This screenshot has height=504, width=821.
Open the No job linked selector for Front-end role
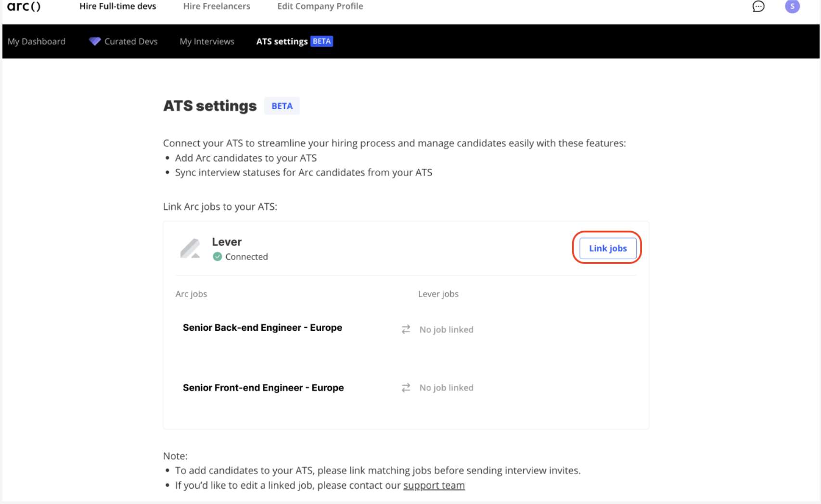coord(446,388)
